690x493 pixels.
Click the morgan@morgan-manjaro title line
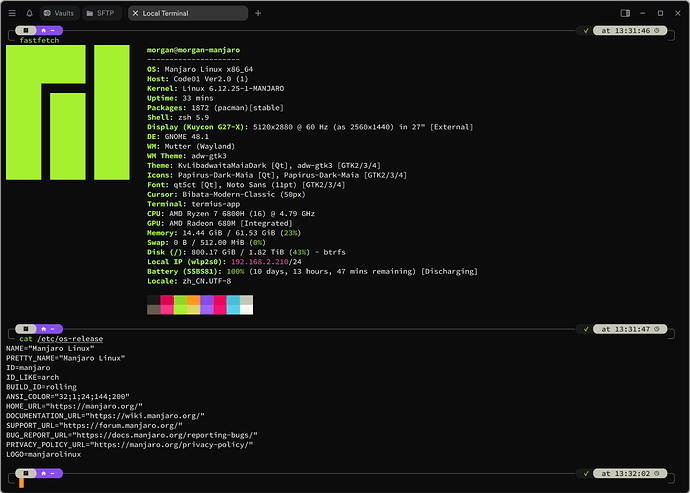pos(194,50)
